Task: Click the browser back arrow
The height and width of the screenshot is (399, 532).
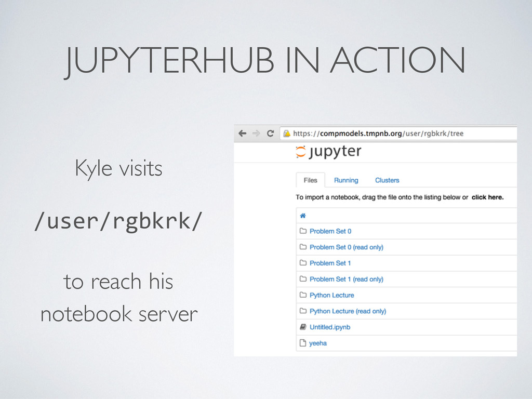Action: pos(242,134)
